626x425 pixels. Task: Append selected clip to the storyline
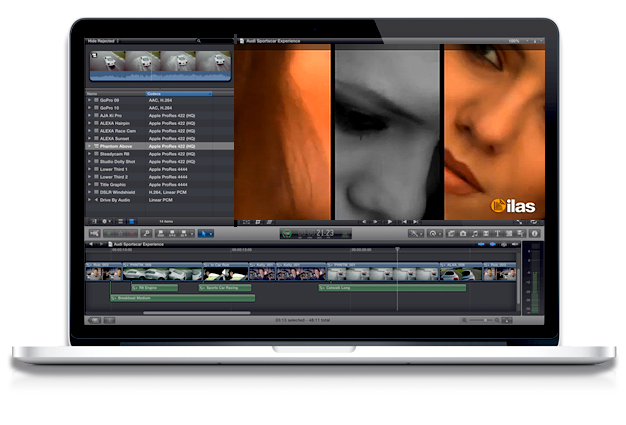coord(184,233)
